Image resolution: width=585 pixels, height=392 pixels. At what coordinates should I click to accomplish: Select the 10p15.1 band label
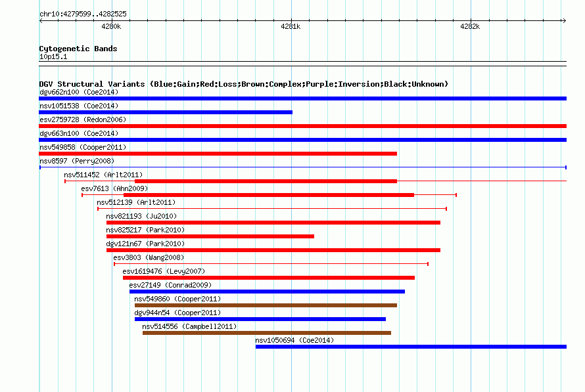pos(53,56)
